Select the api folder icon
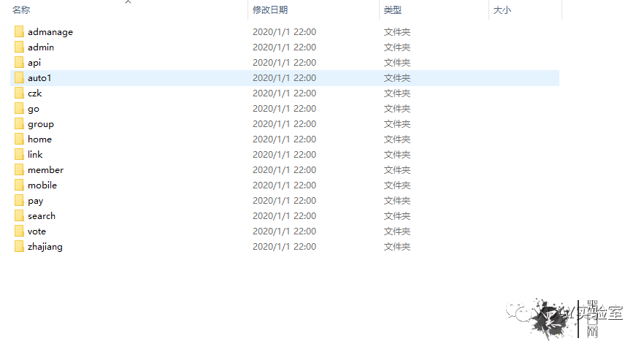Viewport: 644px width, 341px height. [x=19, y=63]
